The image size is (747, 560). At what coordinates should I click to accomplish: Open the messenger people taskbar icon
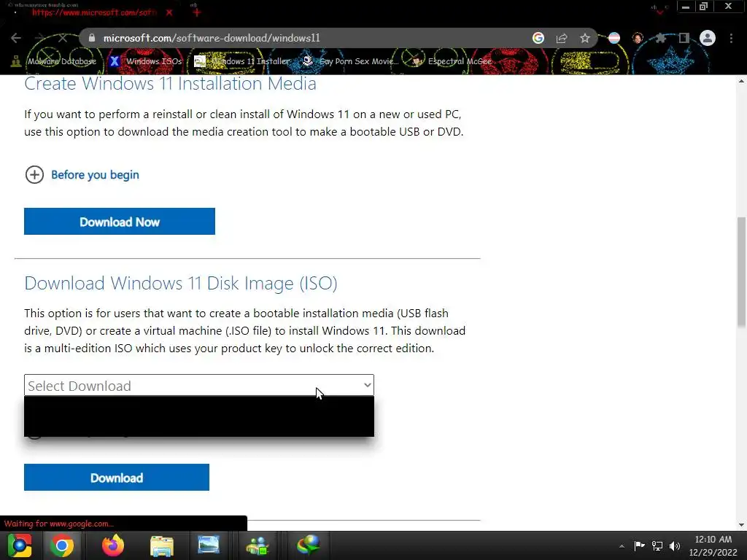point(258,545)
